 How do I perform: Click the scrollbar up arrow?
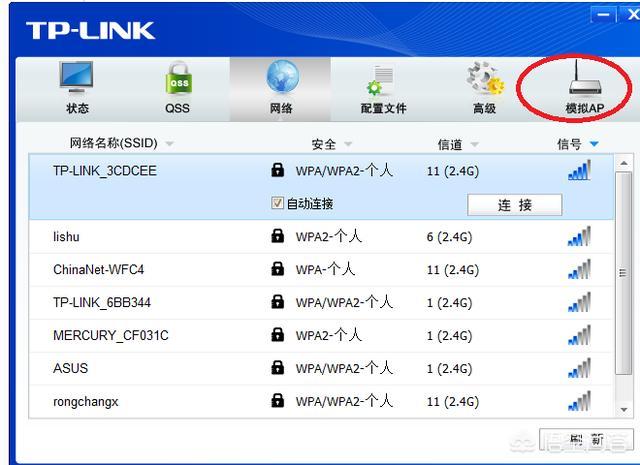click(x=624, y=163)
